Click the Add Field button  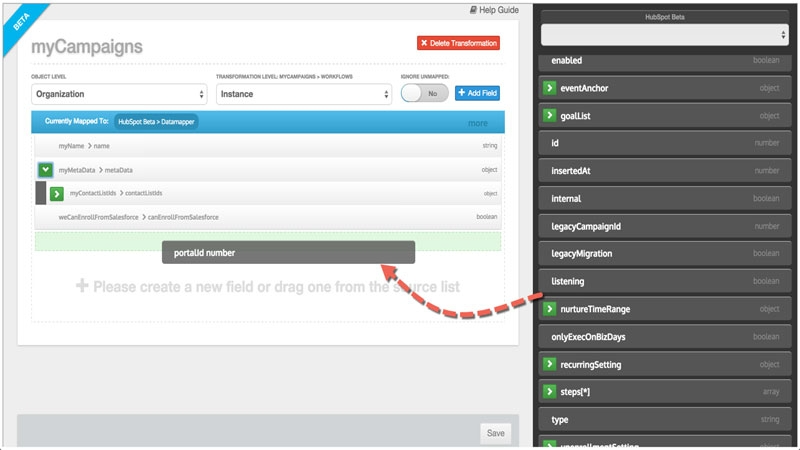point(478,93)
